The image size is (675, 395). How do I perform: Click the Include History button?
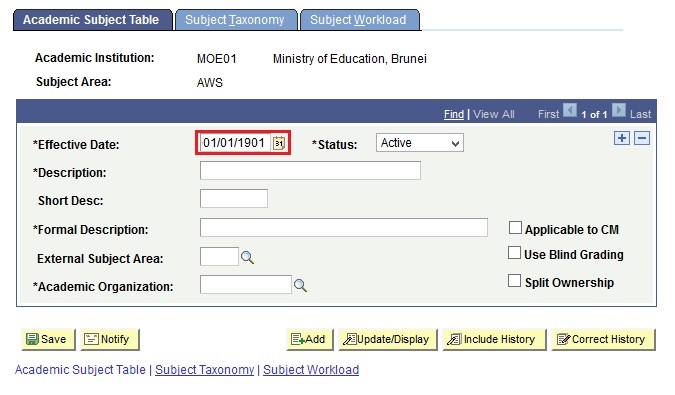pyautogui.click(x=494, y=339)
